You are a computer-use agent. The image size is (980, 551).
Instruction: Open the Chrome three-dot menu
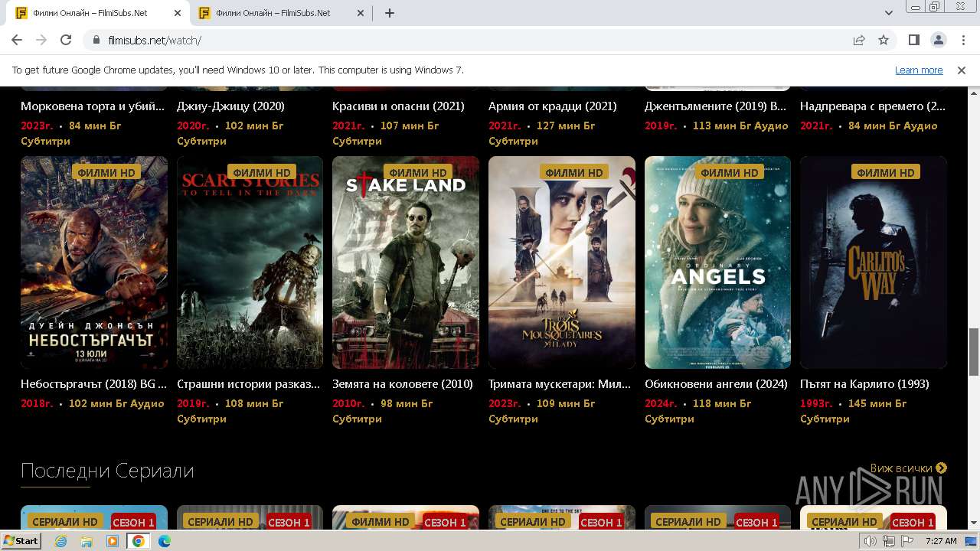point(962,41)
